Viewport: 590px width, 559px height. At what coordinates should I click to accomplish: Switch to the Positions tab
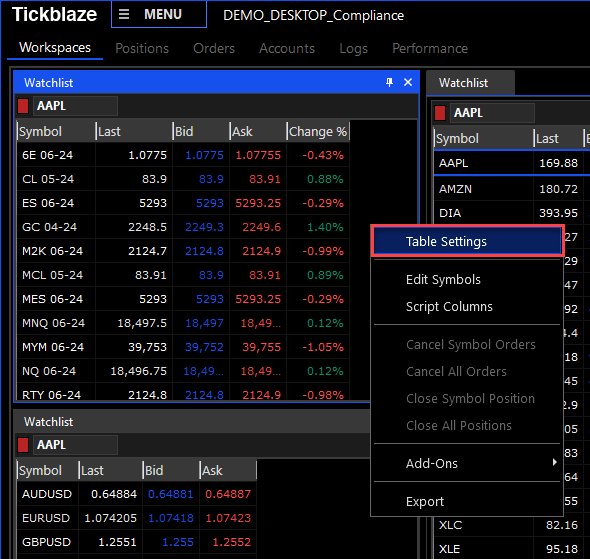click(x=142, y=49)
